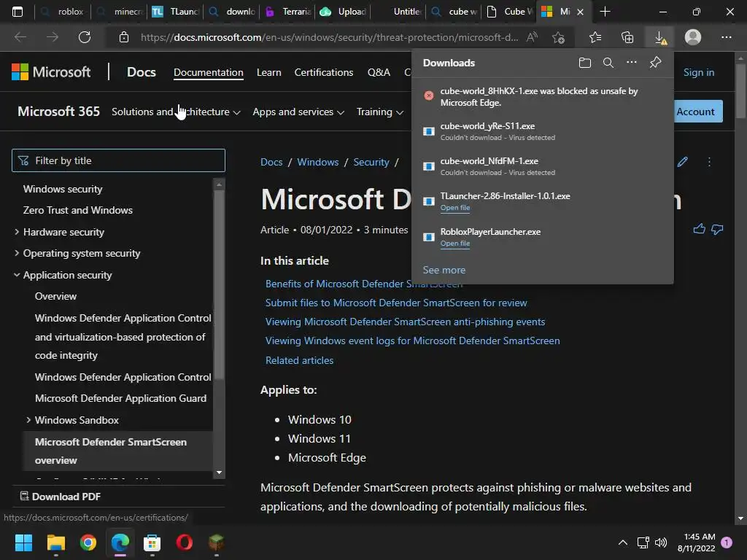Expand Windows Sandbox tree node
The image size is (747, 560).
coord(28,420)
